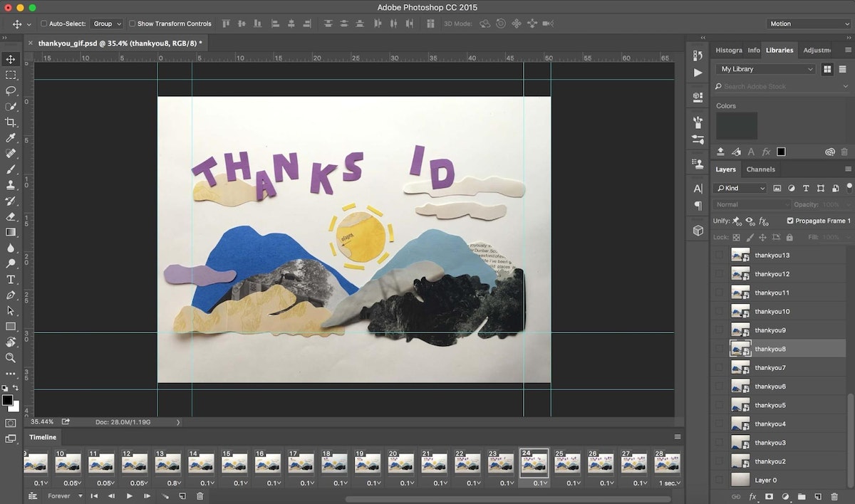Viewport: 855px width, 504px height.
Task: Open the Forever loop options dropdown
Action: coord(66,496)
